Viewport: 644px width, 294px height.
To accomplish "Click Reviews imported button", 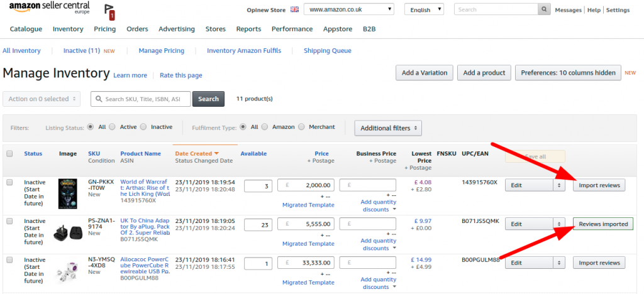I will click(603, 224).
